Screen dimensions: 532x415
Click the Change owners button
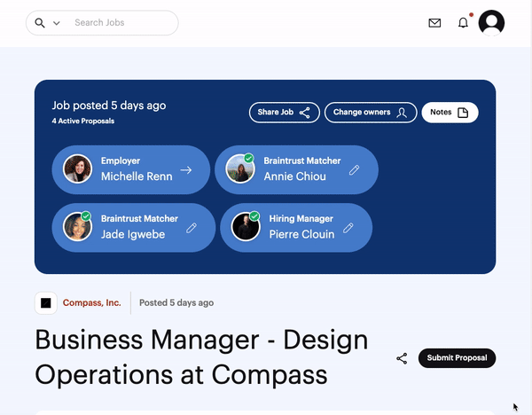coord(371,113)
